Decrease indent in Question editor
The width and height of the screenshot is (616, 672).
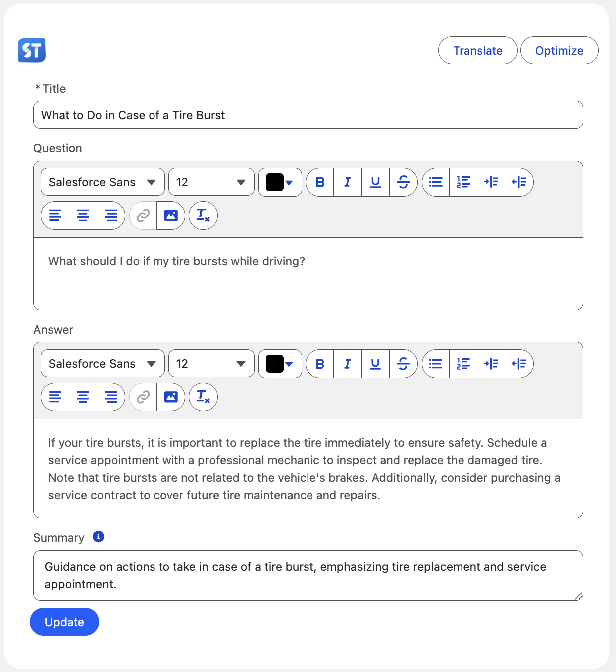coord(519,182)
